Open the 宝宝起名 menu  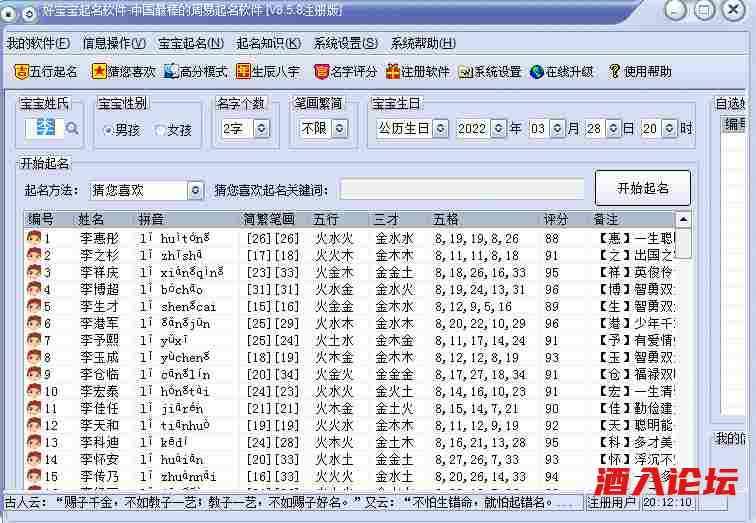click(190, 44)
